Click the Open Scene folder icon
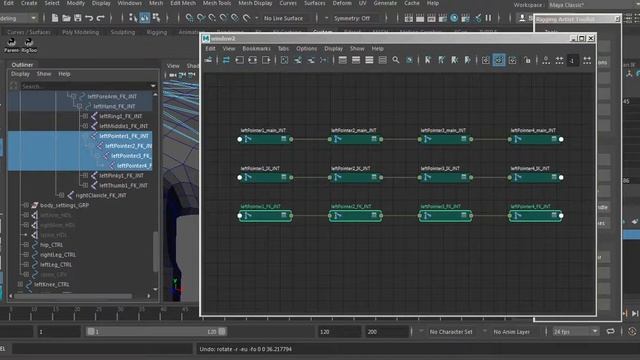The image size is (640, 360). coord(66,18)
